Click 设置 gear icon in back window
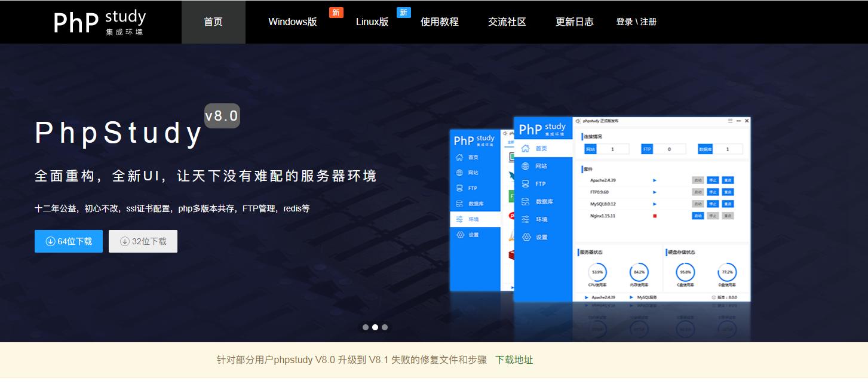Image resolution: width=868 pixels, height=387 pixels. (x=459, y=235)
